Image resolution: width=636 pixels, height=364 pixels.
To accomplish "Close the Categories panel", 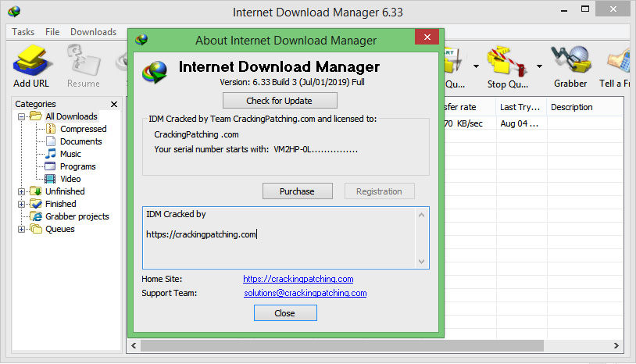I will [114, 104].
